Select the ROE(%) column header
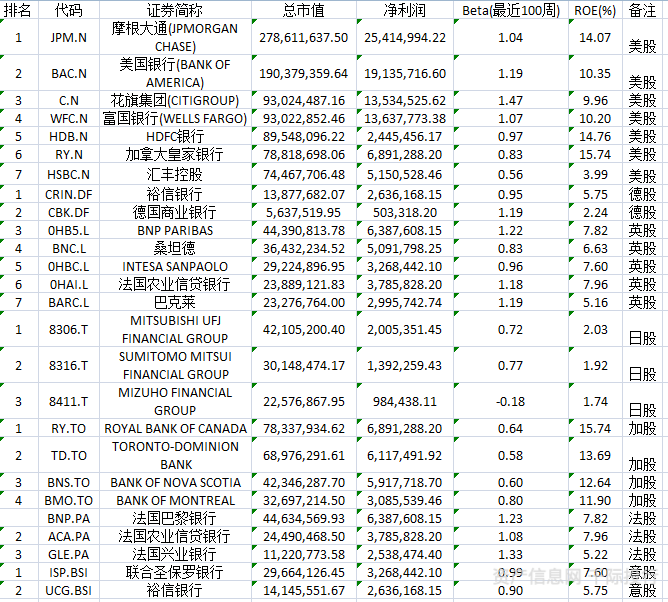This screenshot has width=668, height=602. (595, 10)
